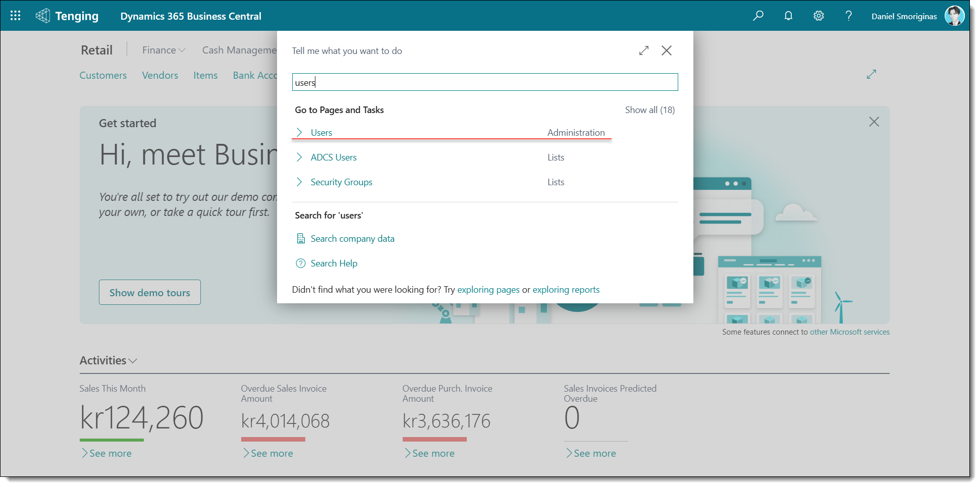Click the Tenging company name

(x=77, y=16)
